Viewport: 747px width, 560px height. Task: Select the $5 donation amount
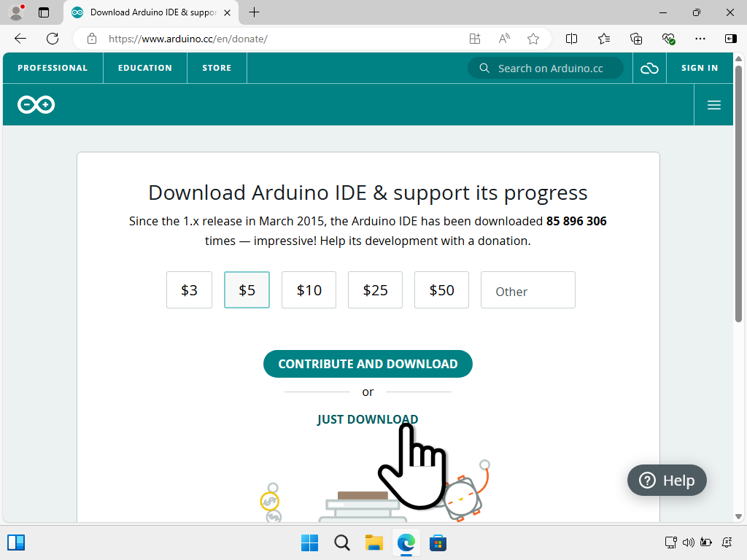(x=247, y=290)
